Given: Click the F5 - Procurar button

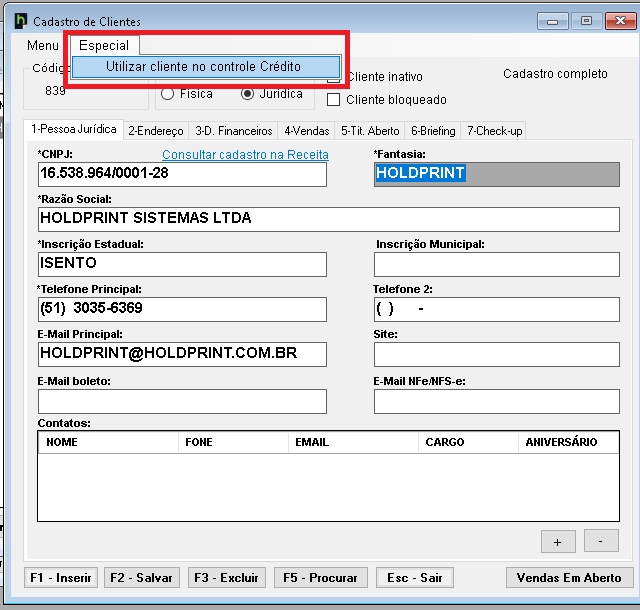Looking at the screenshot, I should 320,578.
